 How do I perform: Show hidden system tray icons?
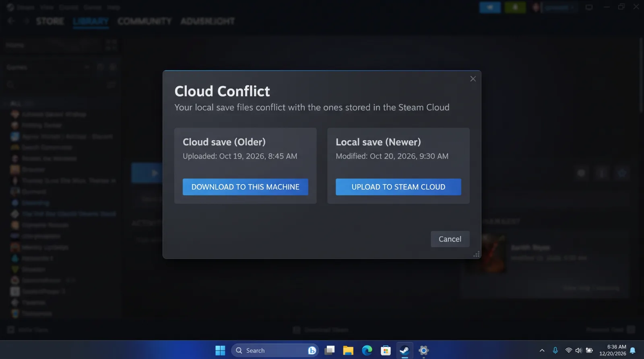pyautogui.click(x=542, y=351)
